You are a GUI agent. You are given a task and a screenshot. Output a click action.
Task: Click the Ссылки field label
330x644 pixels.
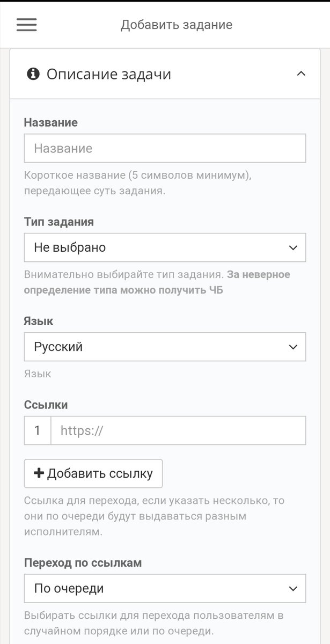(x=46, y=405)
